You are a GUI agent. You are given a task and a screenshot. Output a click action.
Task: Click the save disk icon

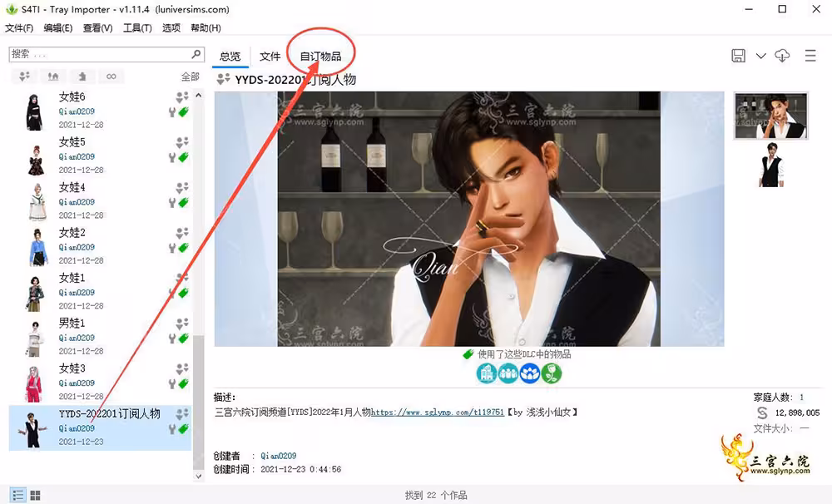point(738,56)
